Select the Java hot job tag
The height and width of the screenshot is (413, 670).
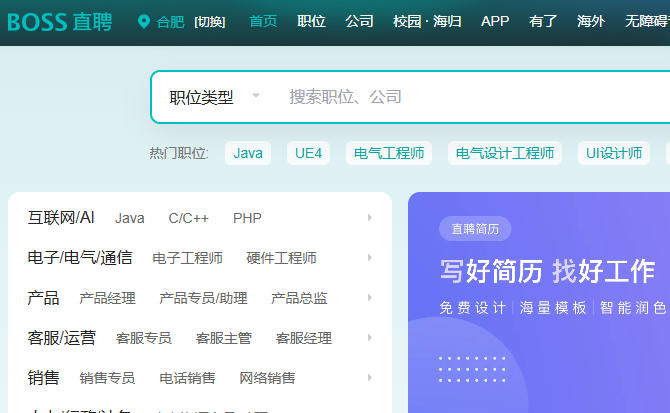[248, 153]
